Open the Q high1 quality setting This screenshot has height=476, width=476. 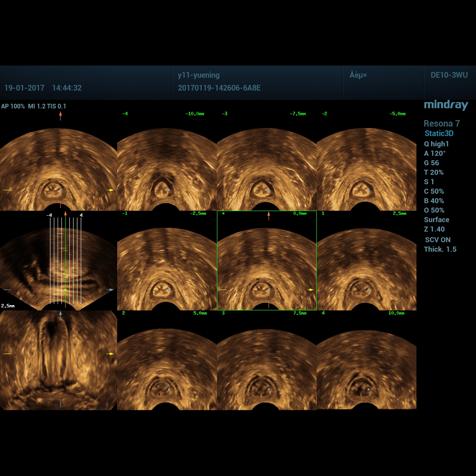pyautogui.click(x=436, y=144)
